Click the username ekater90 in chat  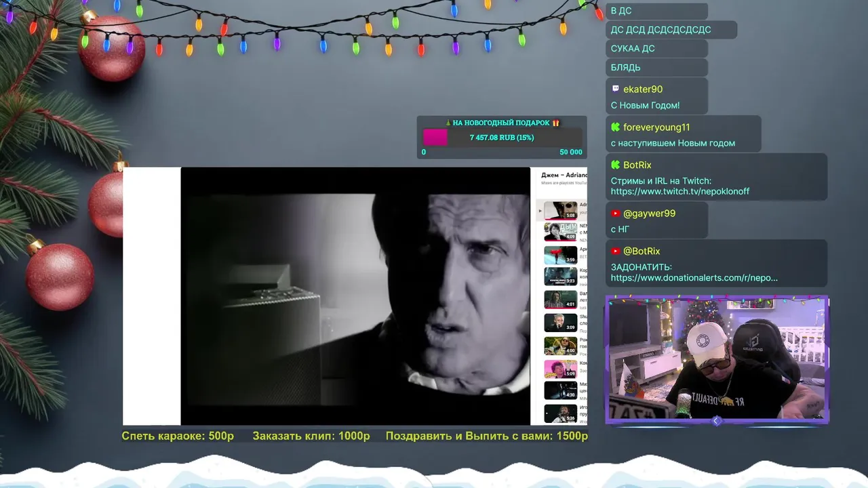pos(643,89)
